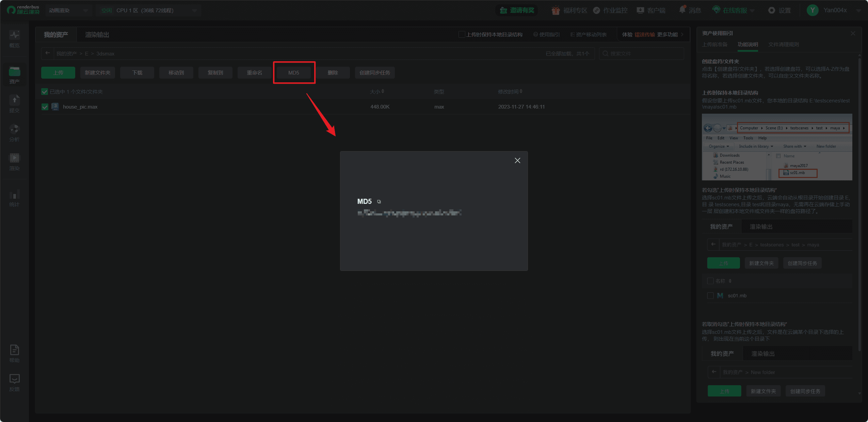Click the search magnifier icon
This screenshot has width=868, height=422.
[605, 53]
